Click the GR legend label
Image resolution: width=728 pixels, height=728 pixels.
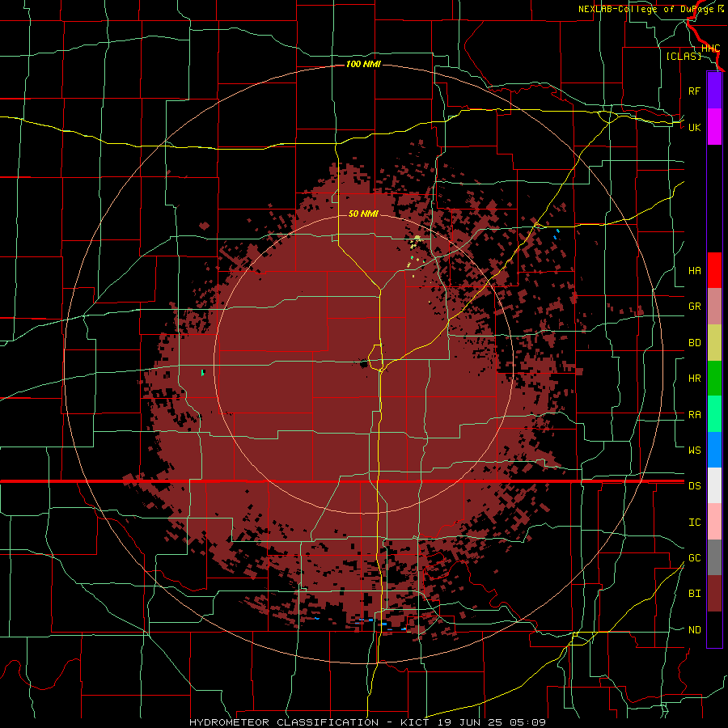(x=694, y=307)
